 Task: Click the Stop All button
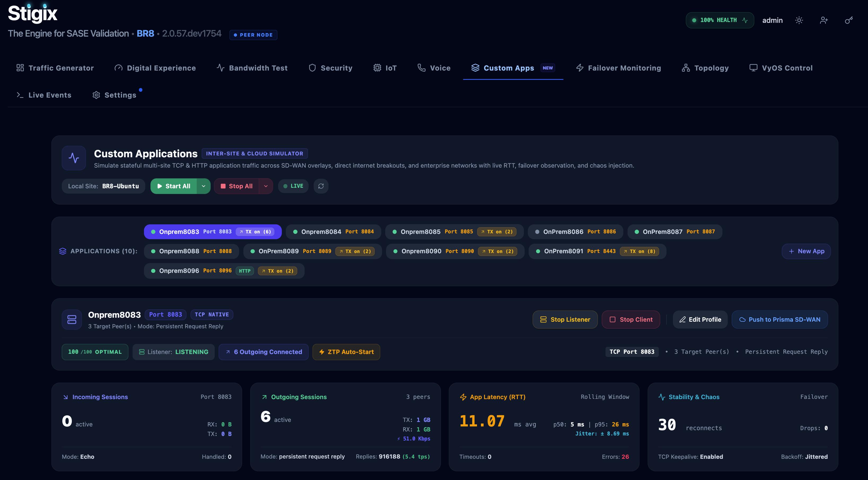click(x=236, y=186)
